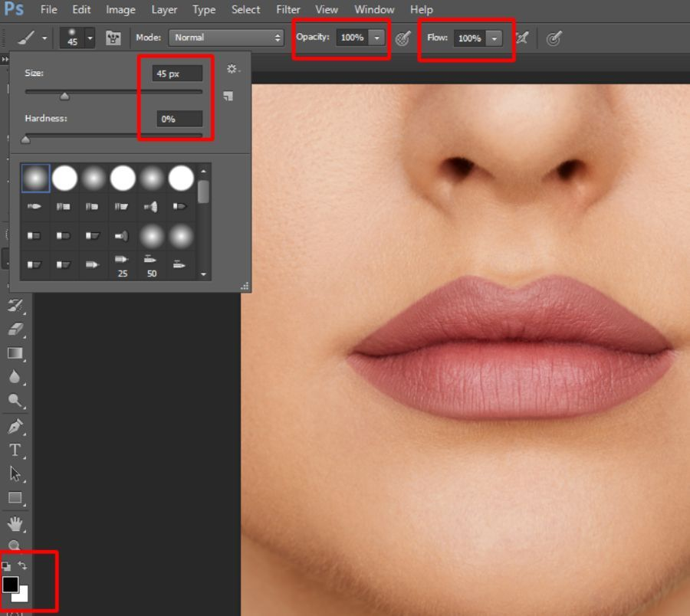Open the Select menu
Image resolution: width=690 pixels, height=616 pixels.
245,9
